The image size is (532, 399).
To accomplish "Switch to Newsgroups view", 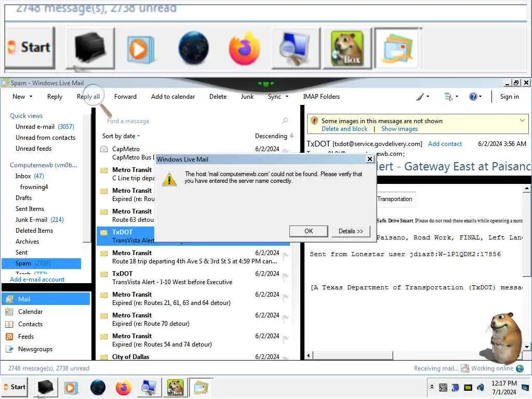I will pos(35,349).
